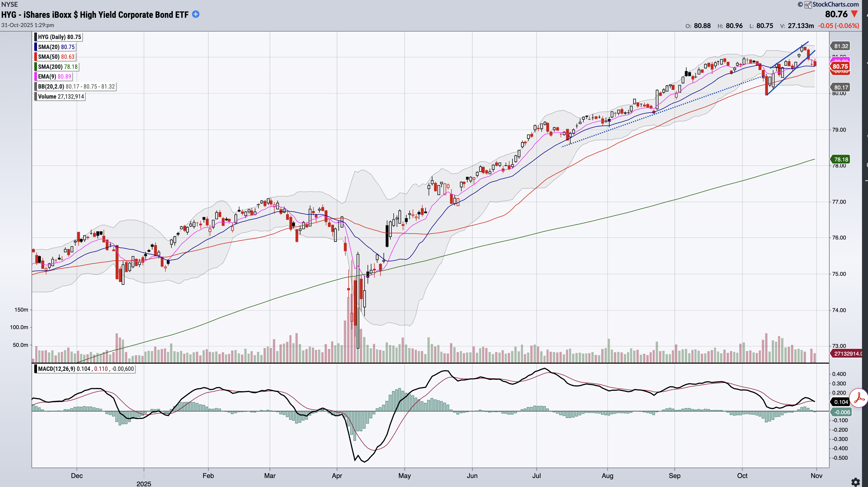Select the SMA(50) legend label
Viewport: 868px width, 487px height.
56,57
